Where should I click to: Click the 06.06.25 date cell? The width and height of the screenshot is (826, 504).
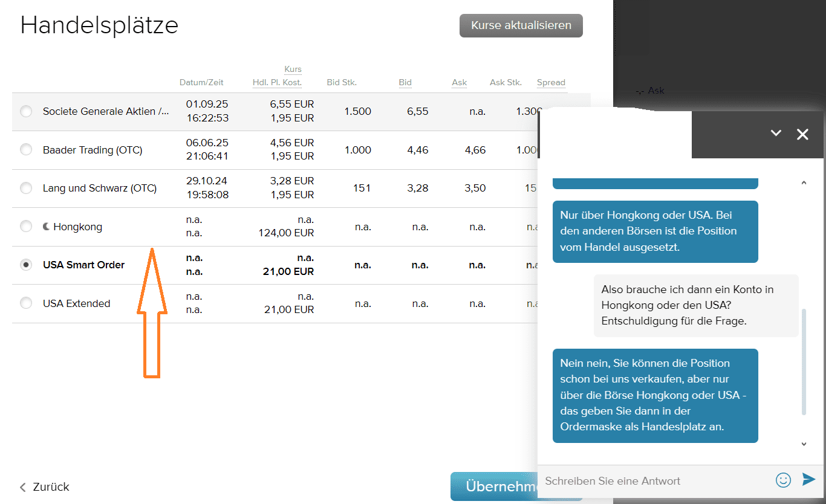pos(207,143)
